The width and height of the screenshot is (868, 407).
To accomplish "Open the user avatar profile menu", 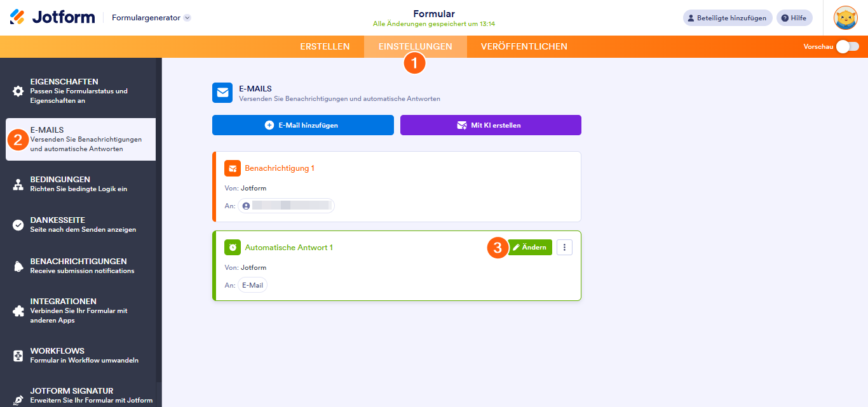I will coord(845,18).
